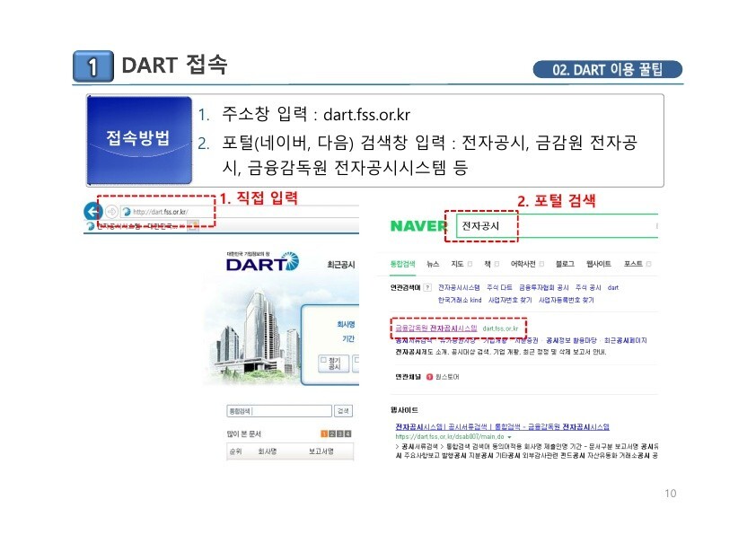This screenshot has width=756, height=534.
Task: Click related search 한국거래소 kind
Action: [x=460, y=300]
